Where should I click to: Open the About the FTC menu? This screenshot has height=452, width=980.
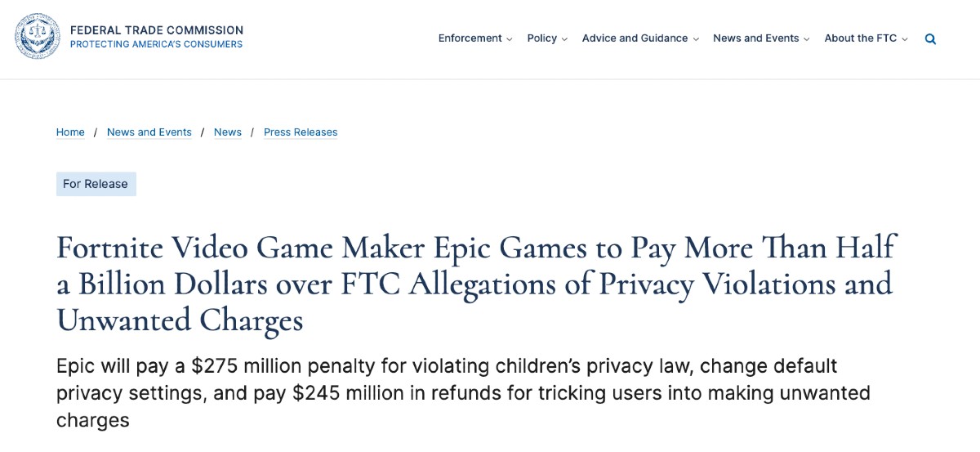coord(860,38)
